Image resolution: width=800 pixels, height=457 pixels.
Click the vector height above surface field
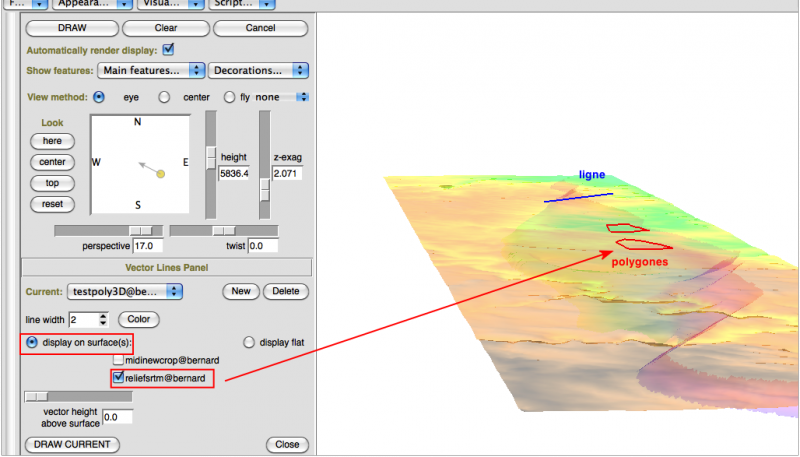(116, 416)
